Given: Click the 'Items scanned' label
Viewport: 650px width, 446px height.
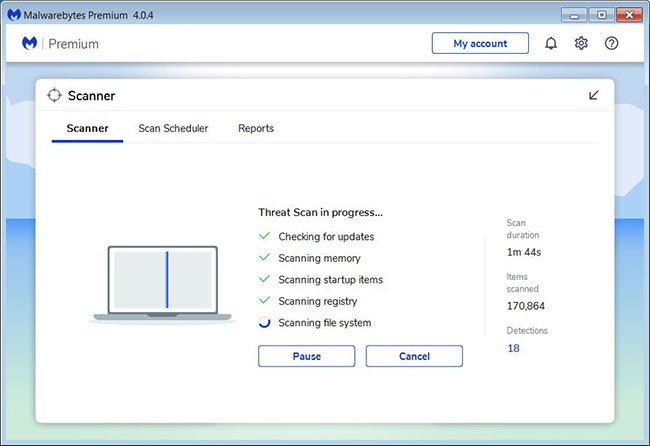Looking at the screenshot, I should pyautogui.click(x=522, y=283).
